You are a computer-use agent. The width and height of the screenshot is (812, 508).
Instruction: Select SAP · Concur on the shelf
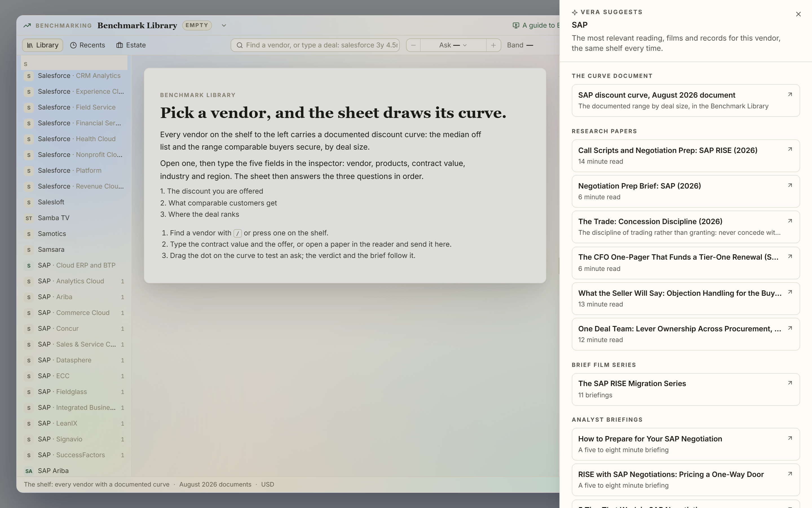[x=74, y=328]
